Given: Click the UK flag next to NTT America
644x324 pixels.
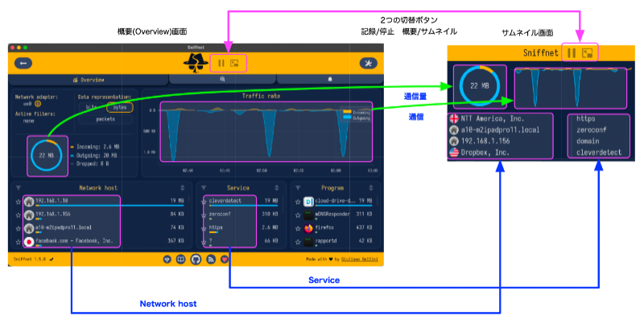Looking at the screenshot, I should pyautogui.click(x=454, y=118).
